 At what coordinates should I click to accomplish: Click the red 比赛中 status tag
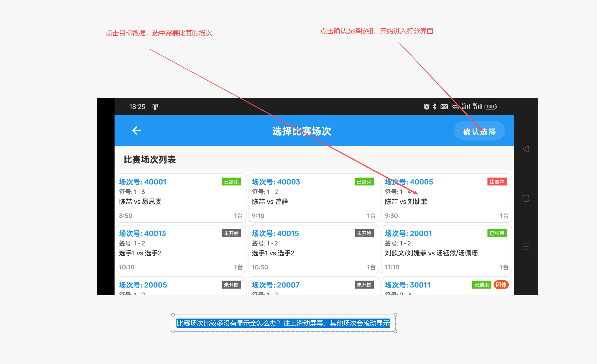[497, 182]
